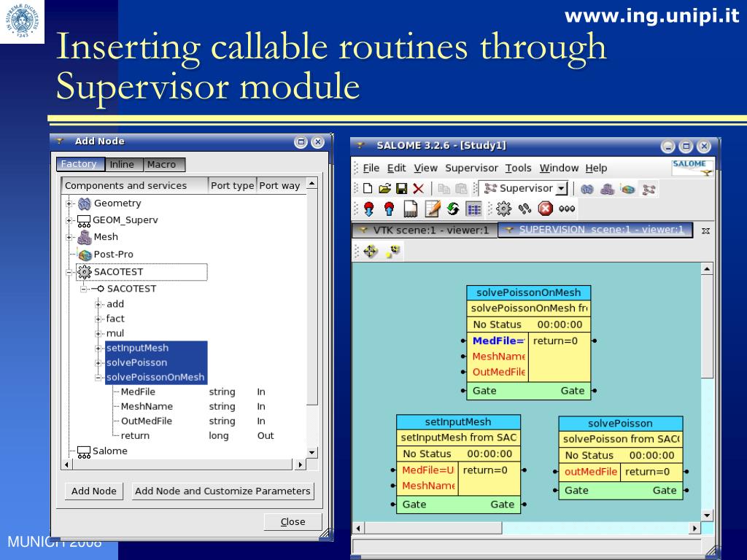Image resolution: width=747 pixels, height=560 pixels.
Task: Select the SUPERVISION scene:1 viewer tab
Action: (595, 230)
